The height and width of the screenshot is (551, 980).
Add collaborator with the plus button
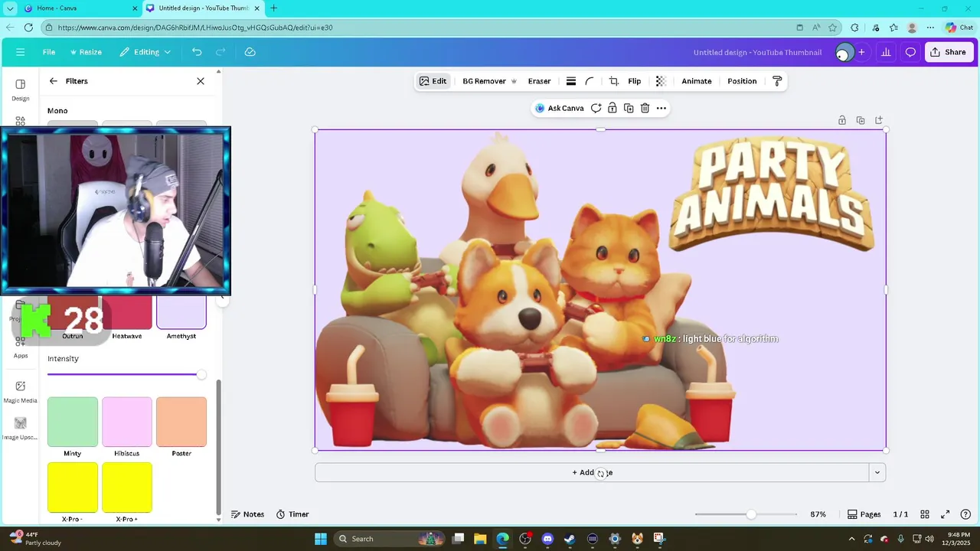click(861, 52)
